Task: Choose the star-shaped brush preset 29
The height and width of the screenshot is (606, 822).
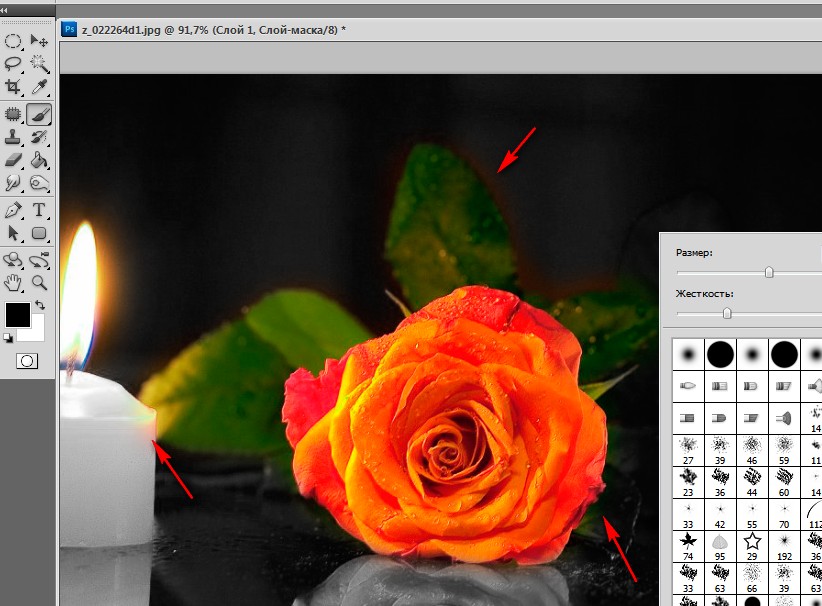Action: [x=752, y=541]
